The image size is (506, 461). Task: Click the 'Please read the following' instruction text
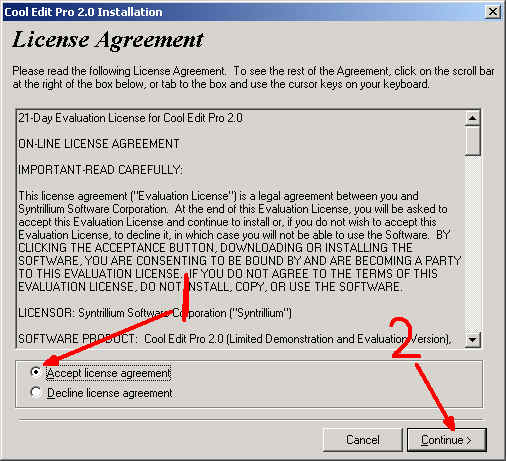click(253, 77)
